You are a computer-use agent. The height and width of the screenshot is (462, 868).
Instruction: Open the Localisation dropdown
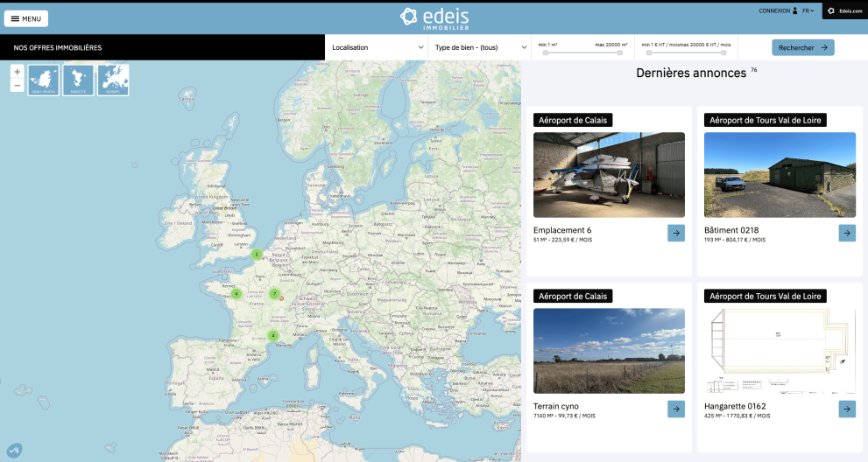[377, 47]
